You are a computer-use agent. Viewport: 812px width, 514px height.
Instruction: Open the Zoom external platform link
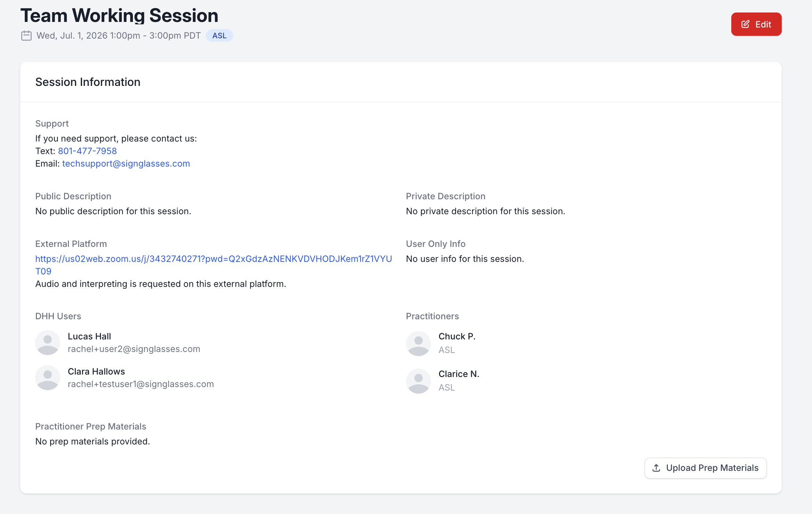[214, 265]
